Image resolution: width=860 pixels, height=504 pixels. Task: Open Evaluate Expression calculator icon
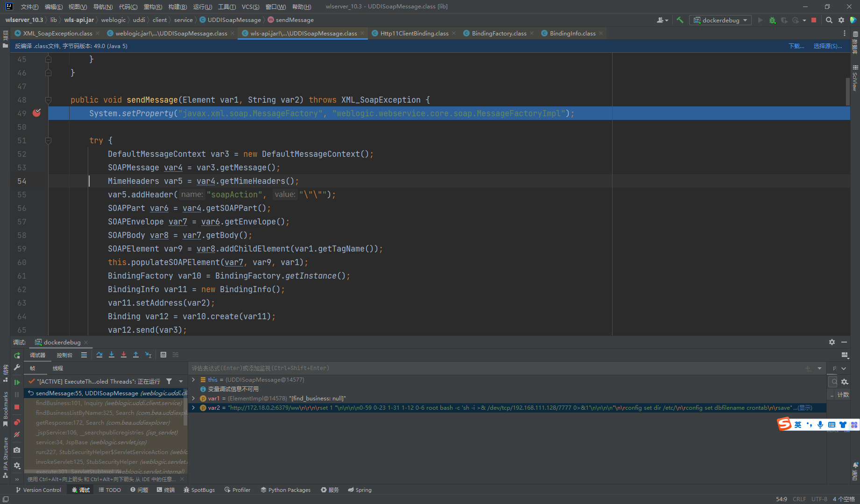(163, 355)
